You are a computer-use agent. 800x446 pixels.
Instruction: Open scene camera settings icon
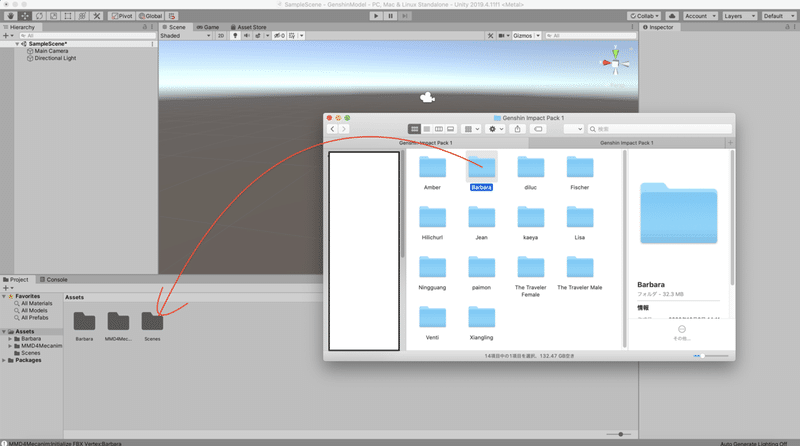point(502,36)
